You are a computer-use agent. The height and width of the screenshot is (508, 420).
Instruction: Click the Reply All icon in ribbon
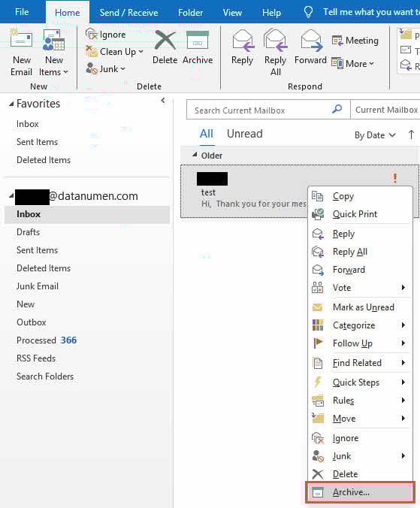[275, 41]
